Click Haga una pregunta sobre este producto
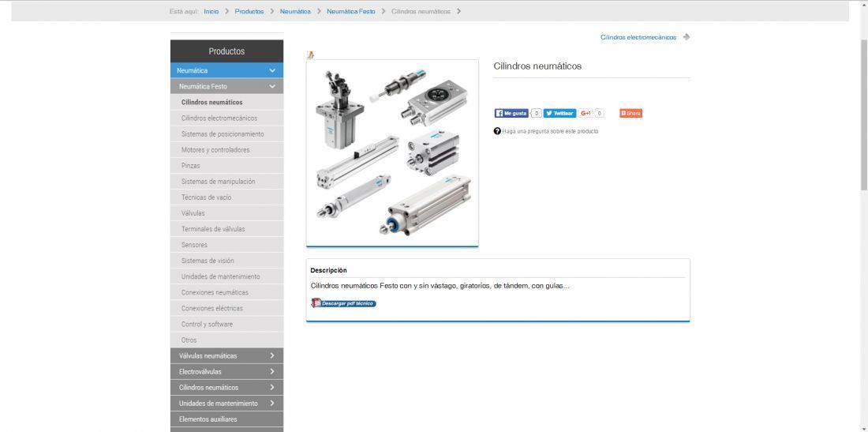 [550, 131]
